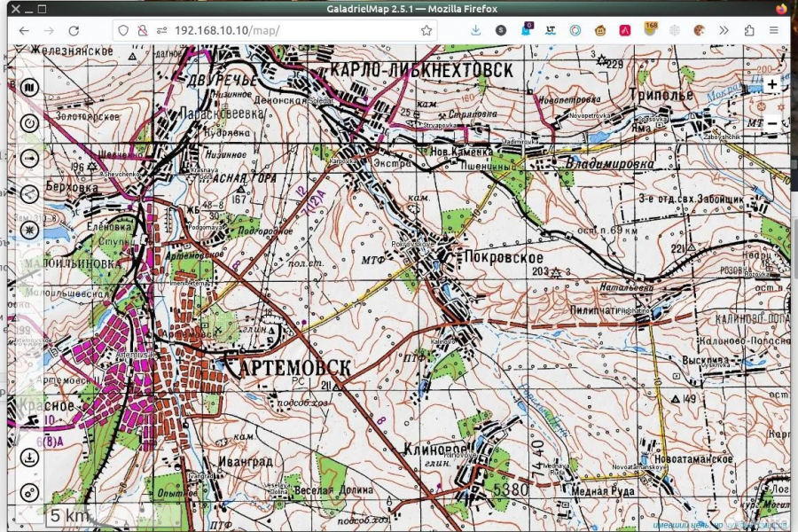Screen dimensions: 798x532
Task: Click the dark circle S extension icon
Action: point(501,30)
